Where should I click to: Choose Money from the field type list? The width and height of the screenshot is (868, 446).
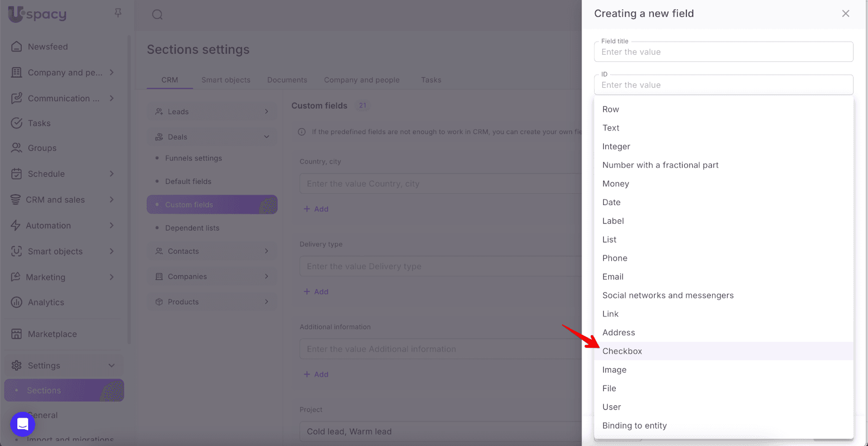(616, 184)
